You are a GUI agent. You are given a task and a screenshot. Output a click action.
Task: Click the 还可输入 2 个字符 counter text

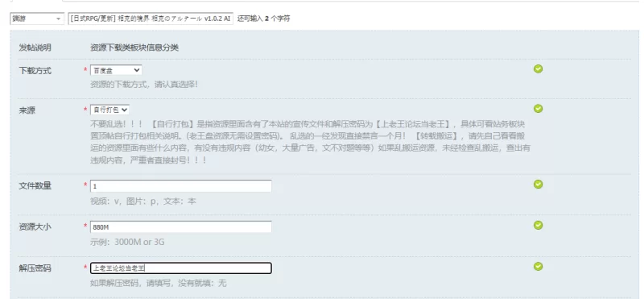[x=264, y=19]
